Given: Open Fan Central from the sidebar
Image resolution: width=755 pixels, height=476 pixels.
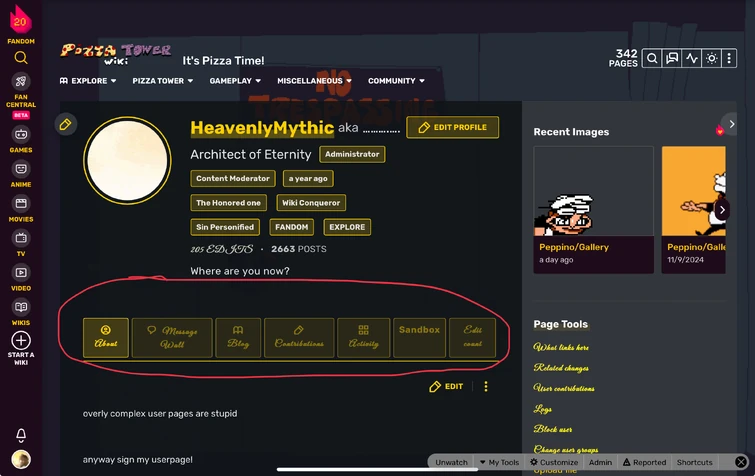Looking at the screenshot, I should pos(21,90).
